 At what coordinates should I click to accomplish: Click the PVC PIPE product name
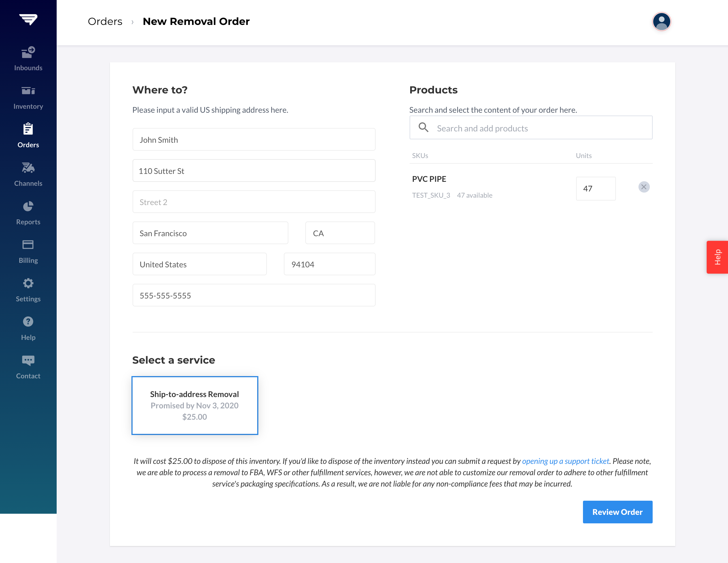pos(429,179)
